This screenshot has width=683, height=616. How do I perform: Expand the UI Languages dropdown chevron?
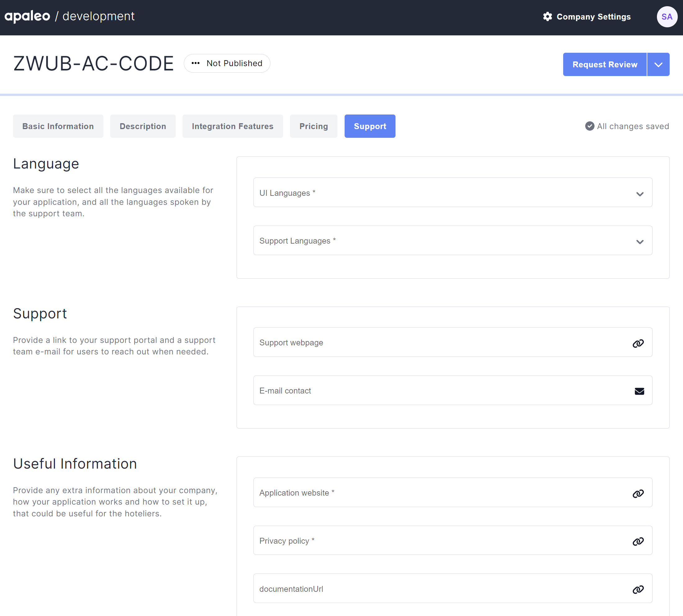tap(639, 194)
